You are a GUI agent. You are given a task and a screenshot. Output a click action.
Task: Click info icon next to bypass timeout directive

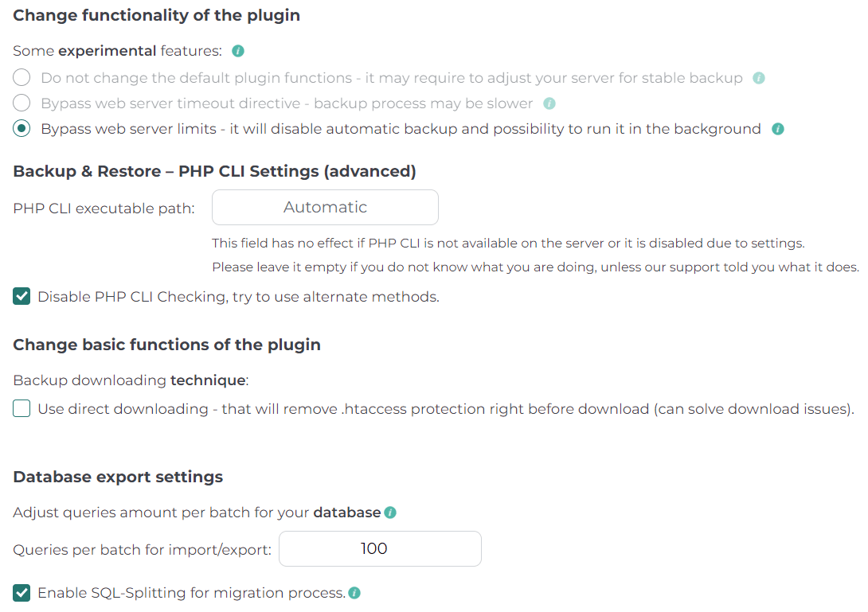(x=549, y=103)
